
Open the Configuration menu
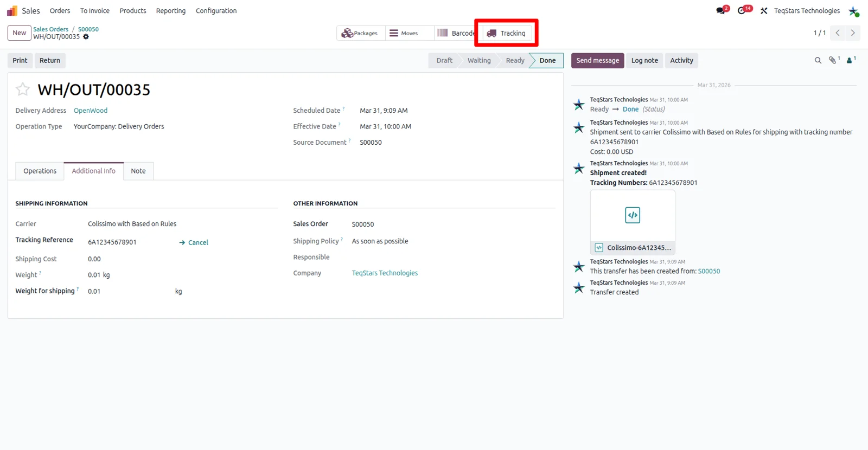216,11
